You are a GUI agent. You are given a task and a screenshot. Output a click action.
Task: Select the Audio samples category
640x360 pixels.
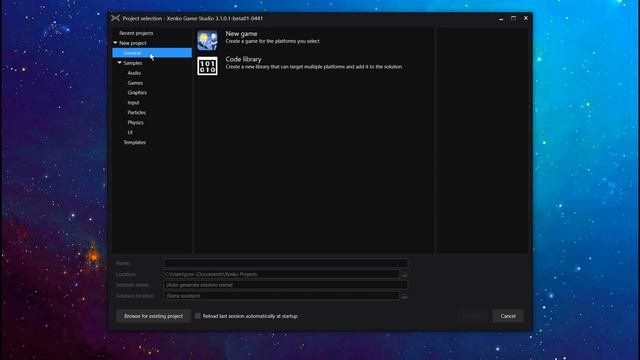pos(134,73)
